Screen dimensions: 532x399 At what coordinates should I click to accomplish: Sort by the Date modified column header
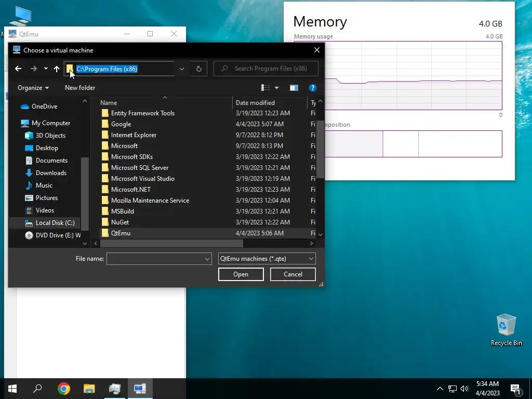(x=255, y=103)
